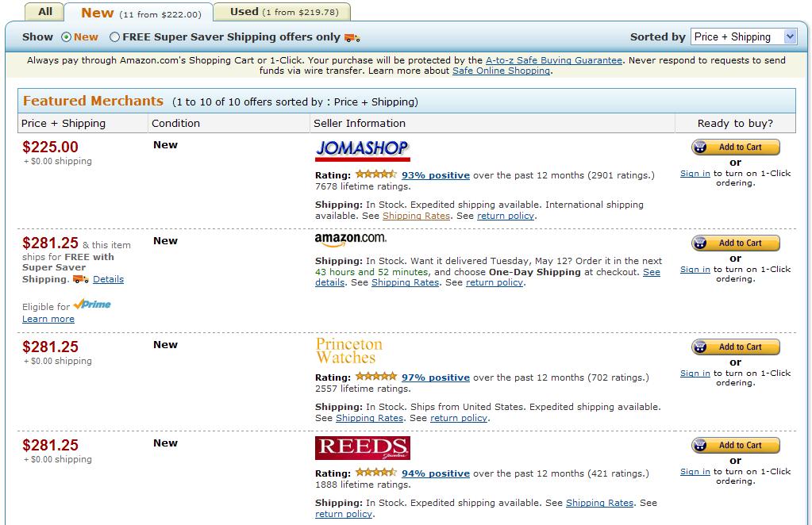
Task: Click Sign in link in Princeton Watches row
Action: click(x=695, y=373)
